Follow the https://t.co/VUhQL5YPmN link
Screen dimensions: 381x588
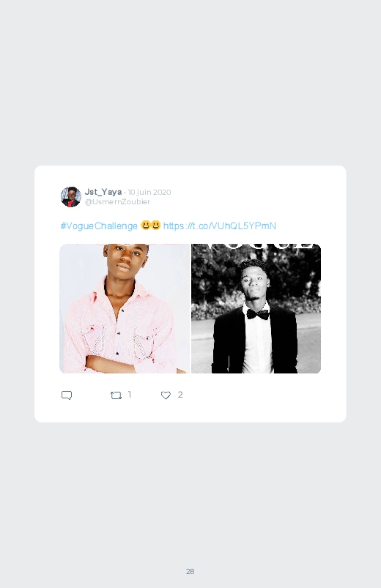220,226
